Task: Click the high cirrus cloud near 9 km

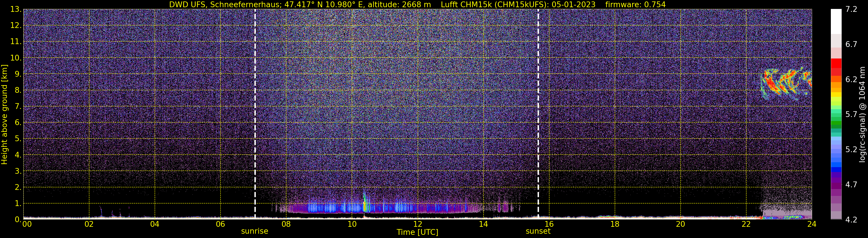Action: (x=787, y=84)
